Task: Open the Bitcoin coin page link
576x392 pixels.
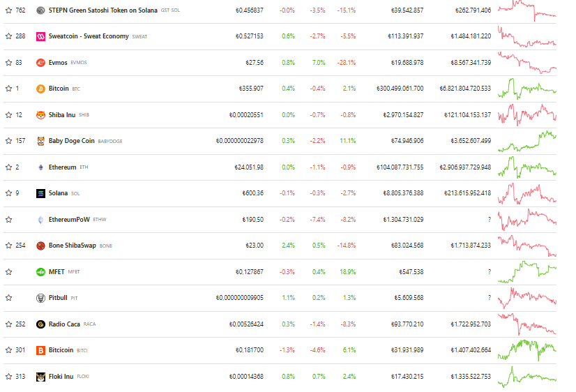Action: click(59, 89)
